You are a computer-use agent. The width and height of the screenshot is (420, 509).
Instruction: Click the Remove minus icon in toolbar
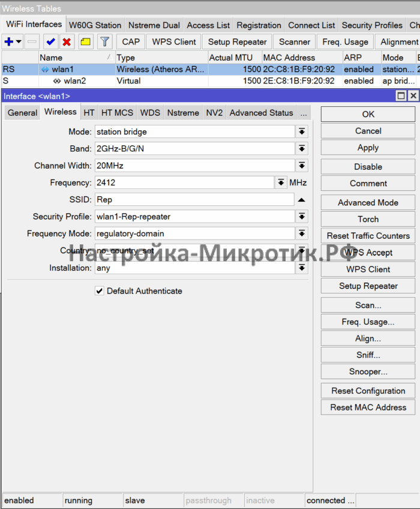click(32, 41)
